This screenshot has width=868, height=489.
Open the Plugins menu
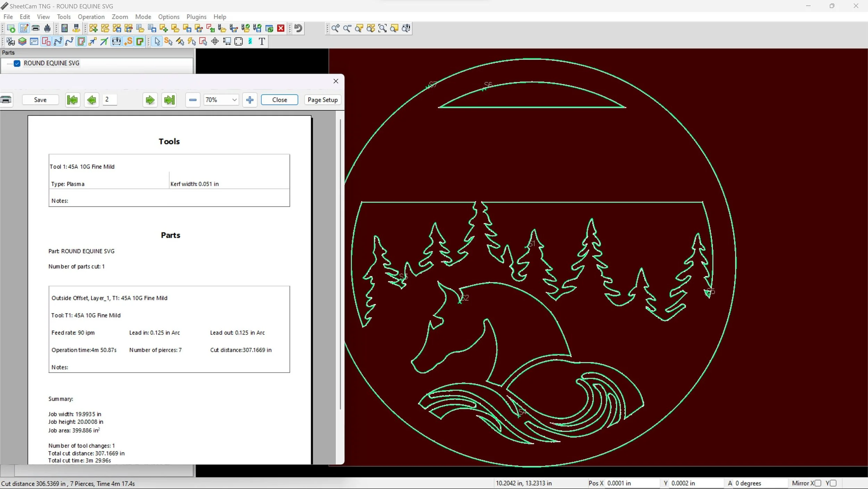click(x=196, y=17)
